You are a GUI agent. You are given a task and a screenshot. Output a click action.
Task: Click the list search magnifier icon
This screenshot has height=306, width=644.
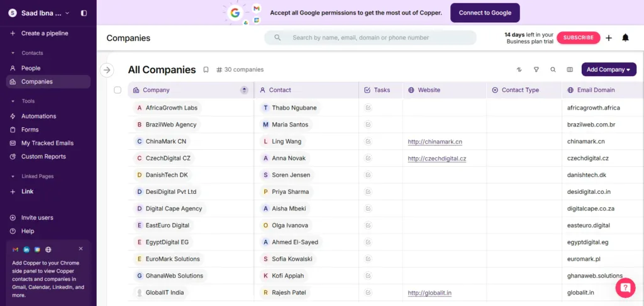click(553, 70)
